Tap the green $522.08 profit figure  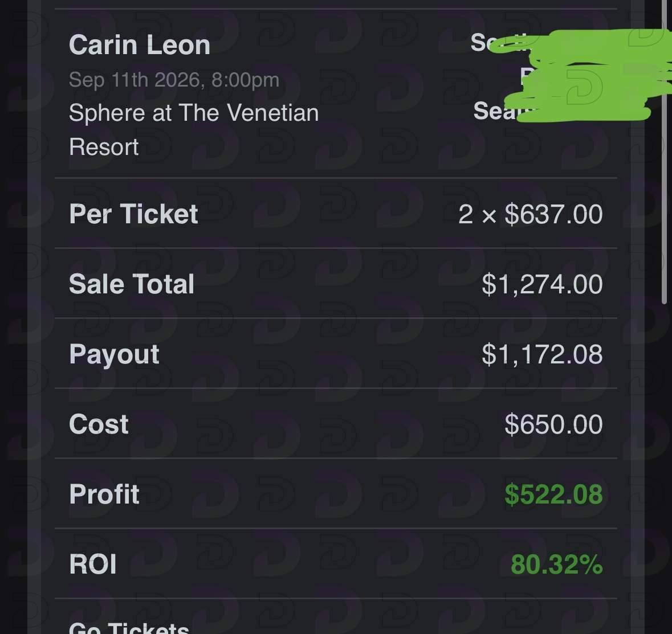click(553, 494)
